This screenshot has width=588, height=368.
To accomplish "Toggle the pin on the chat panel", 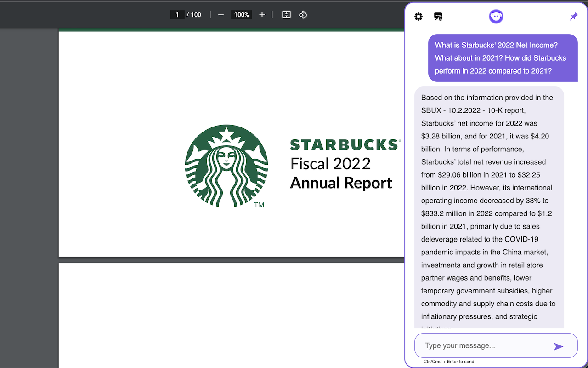I will [x=573, y=17].
